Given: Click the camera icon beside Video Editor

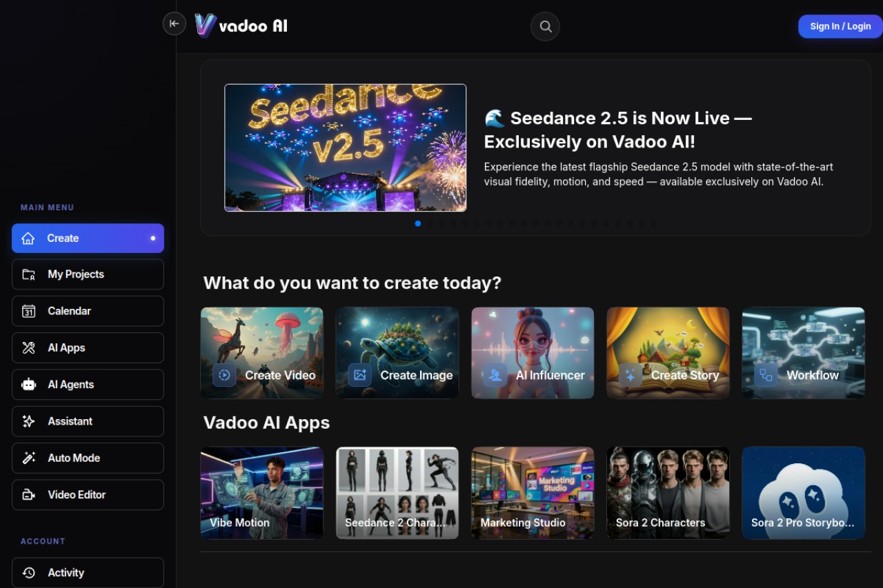Looking at the screenshot, I should 28,495.
